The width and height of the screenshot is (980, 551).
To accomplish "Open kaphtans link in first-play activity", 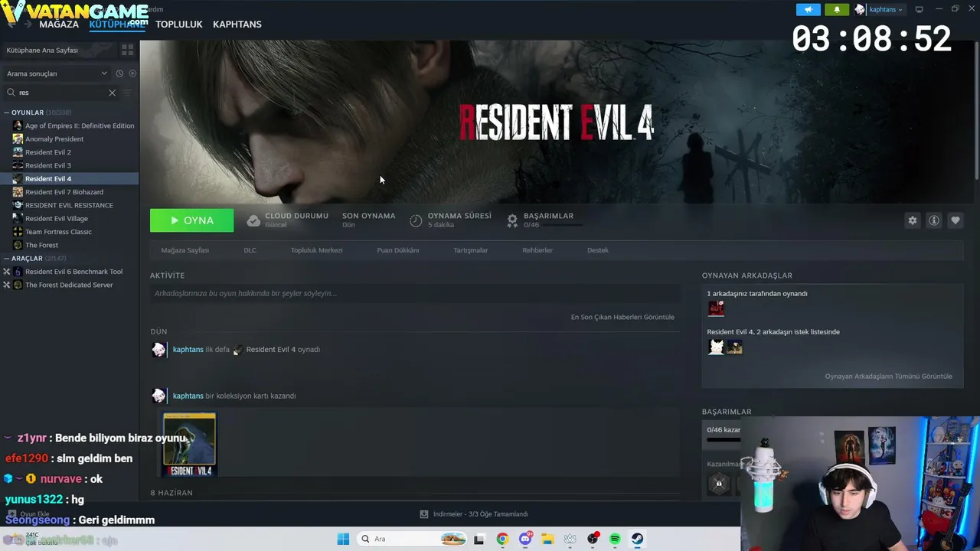I will click(x=188, y=350).
